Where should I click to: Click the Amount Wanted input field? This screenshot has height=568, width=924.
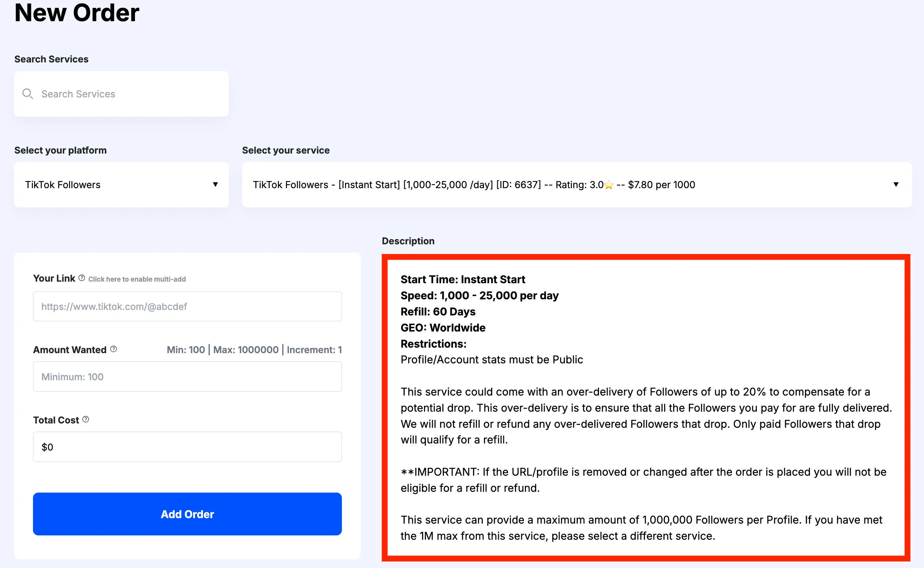tap(187, 377)
